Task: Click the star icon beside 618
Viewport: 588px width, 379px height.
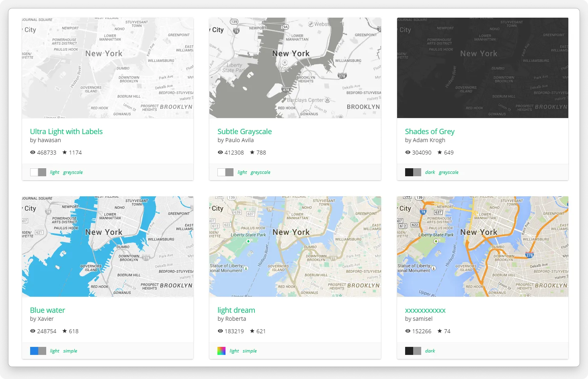Action: pos(65,331)
